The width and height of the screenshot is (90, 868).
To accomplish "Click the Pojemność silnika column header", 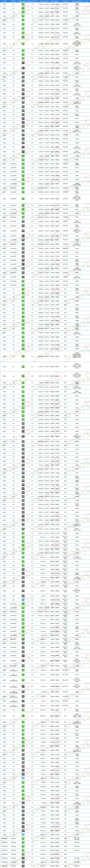I will point(33,1).
